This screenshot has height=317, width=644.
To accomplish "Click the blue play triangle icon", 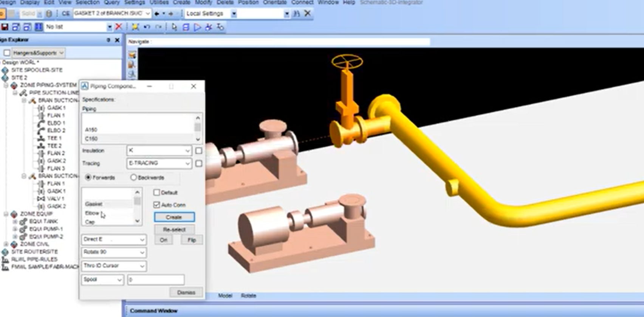I will (x=197, y=27).
